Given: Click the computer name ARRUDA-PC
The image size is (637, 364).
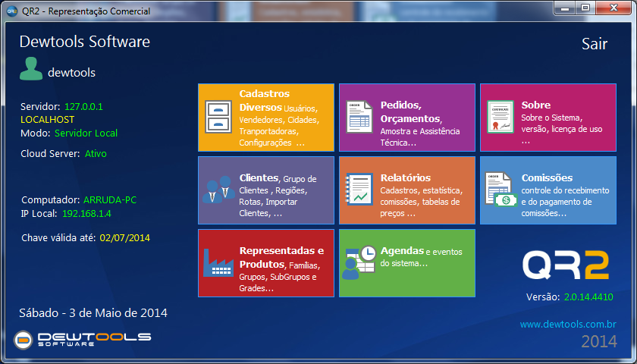Looking at the screenshot, I should (110, 200).
